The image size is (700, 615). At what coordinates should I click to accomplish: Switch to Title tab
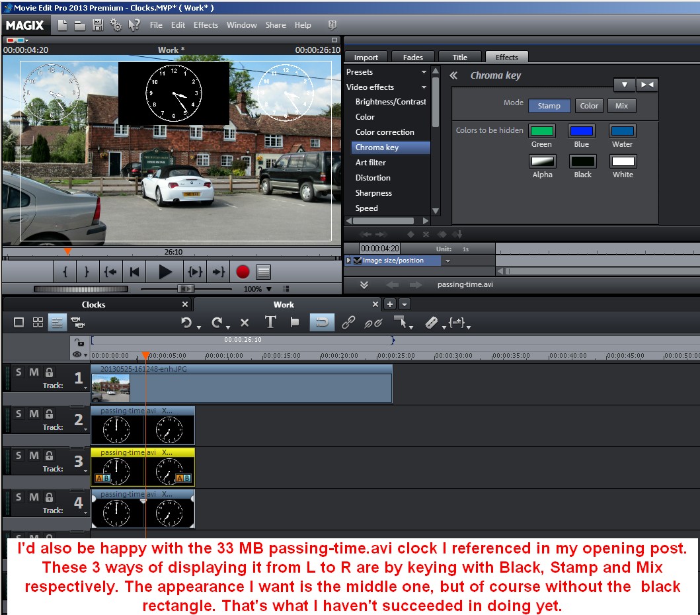[460, 57]
